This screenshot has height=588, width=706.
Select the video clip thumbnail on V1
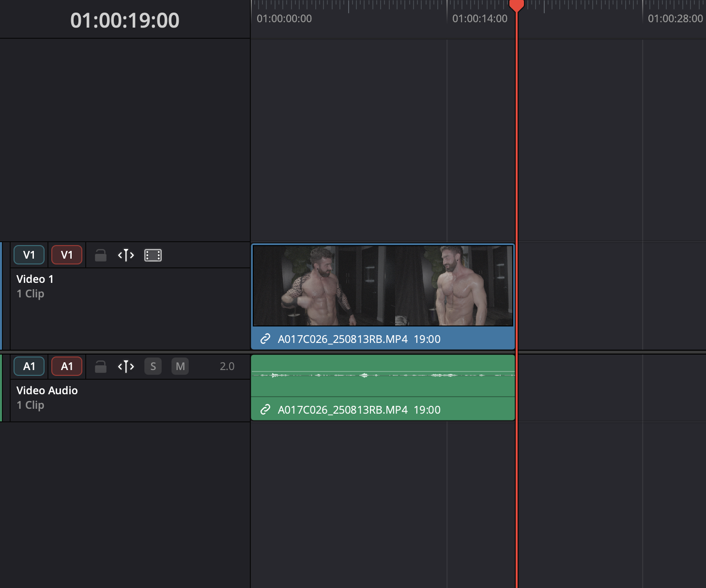coord(383,286)
